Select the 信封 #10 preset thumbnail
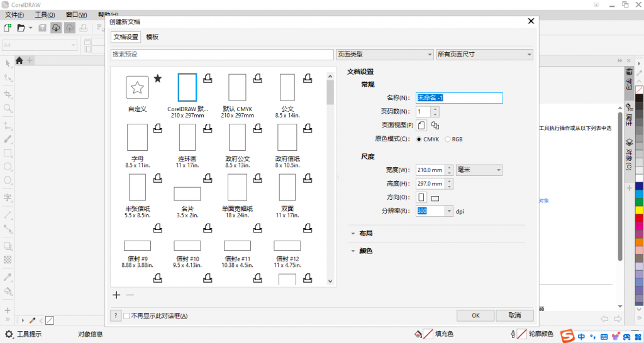644x343 pixels. click(187, 246)
